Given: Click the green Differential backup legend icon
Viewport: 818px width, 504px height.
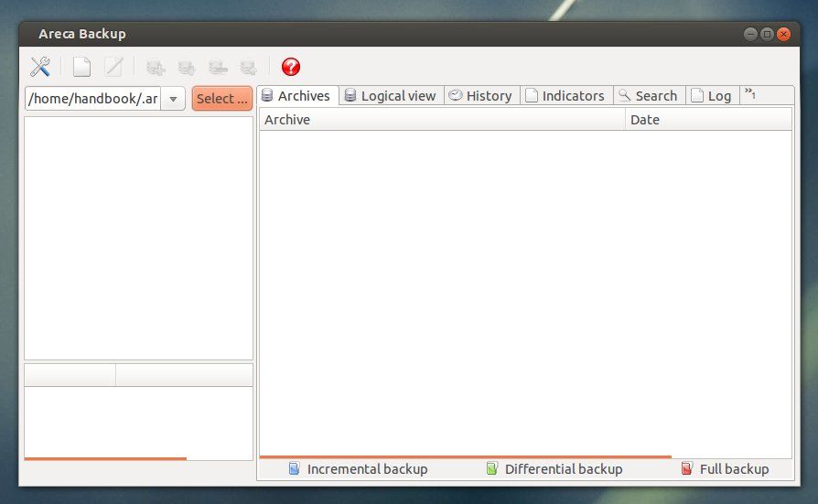Looking at the screenshot, I should (x=491, y=468).
